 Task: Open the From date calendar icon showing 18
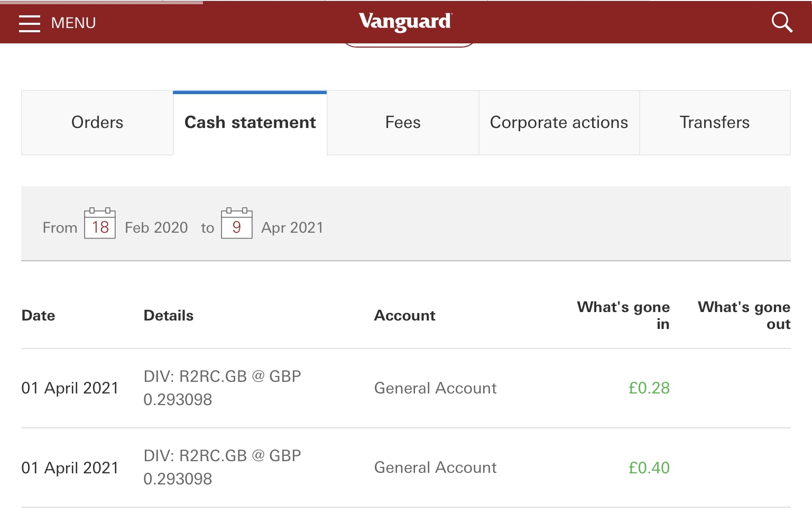(100, 224)
